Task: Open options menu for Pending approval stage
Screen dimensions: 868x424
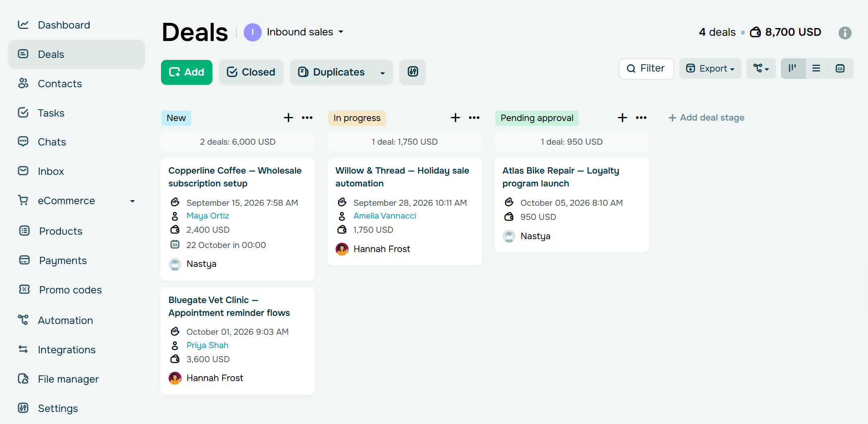Action: point(641,118)
